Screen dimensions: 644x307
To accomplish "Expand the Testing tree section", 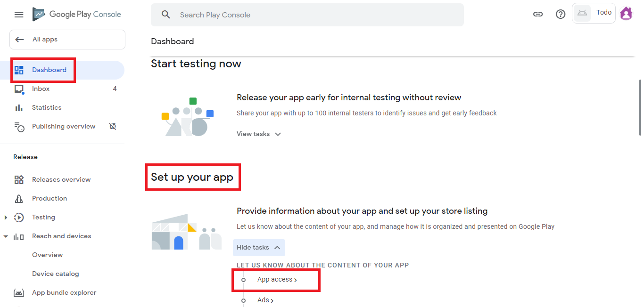I will [6, 218].
